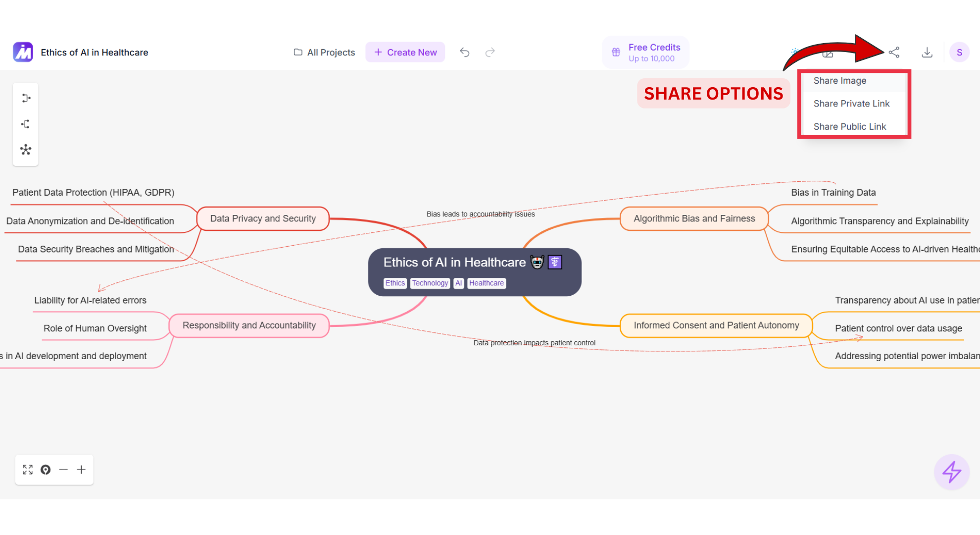Choose Share Public Link option
Screen dimensions: 980x535
[850, 126]
